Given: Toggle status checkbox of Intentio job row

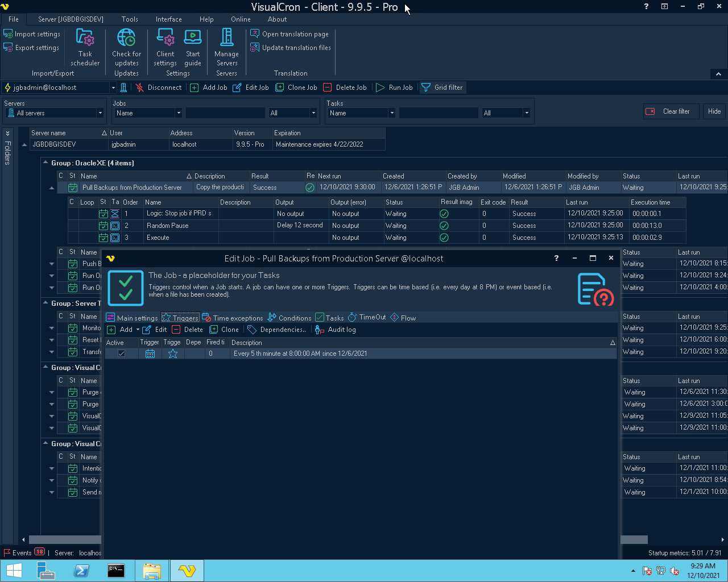Looking at the screenshot, I should tap(73, 468).
